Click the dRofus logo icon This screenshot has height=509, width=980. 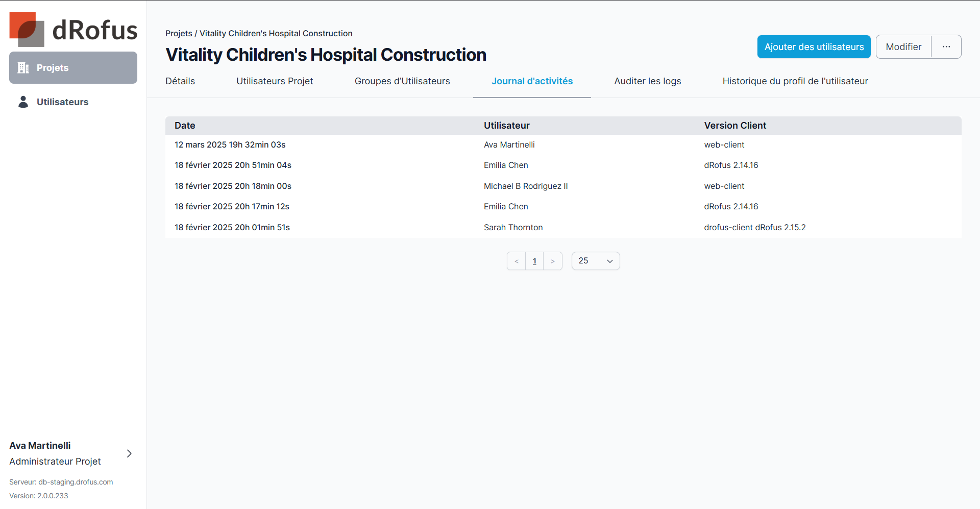(27, 30)
